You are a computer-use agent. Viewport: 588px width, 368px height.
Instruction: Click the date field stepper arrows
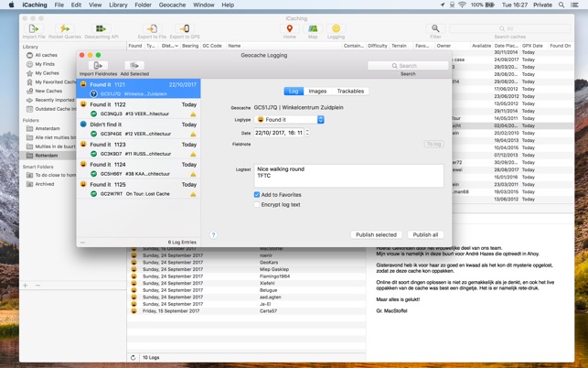click(307, 133)
